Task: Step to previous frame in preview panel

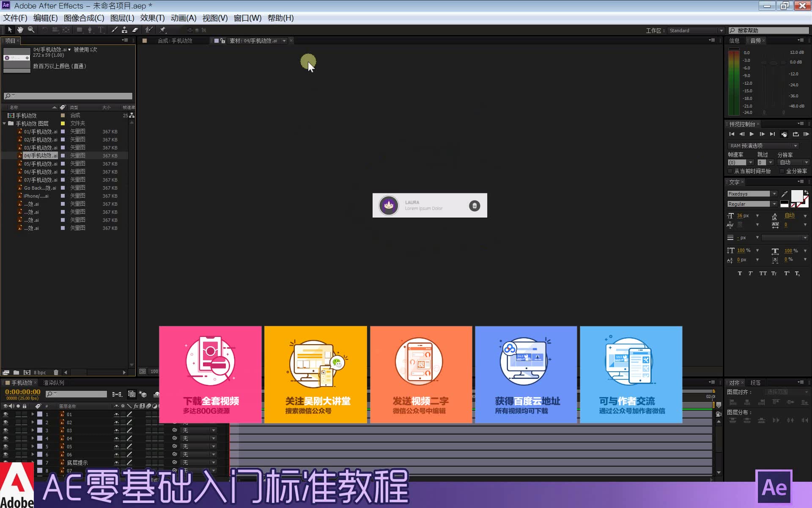Action: 742,134
